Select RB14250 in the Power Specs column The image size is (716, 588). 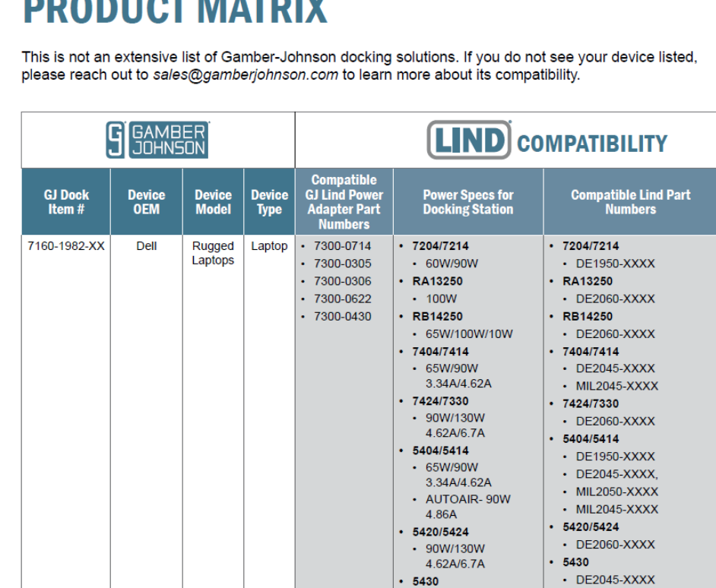coord(438,316)
